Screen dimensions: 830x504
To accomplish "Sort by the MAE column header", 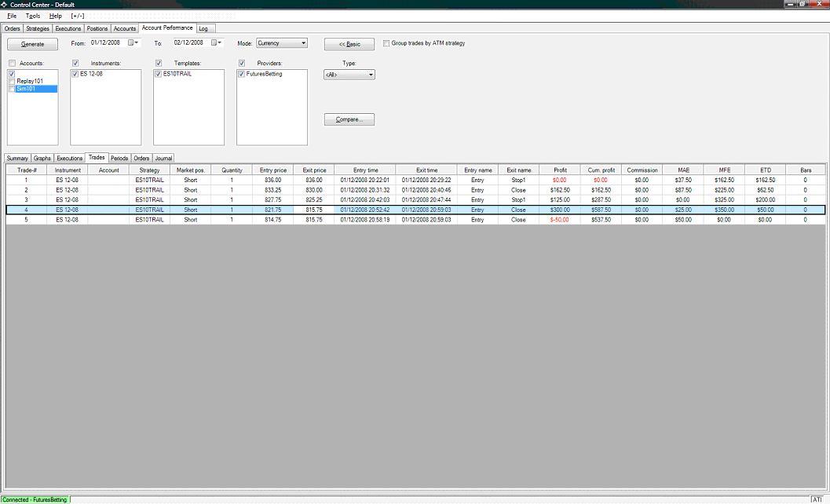I will tap(683, 170).
